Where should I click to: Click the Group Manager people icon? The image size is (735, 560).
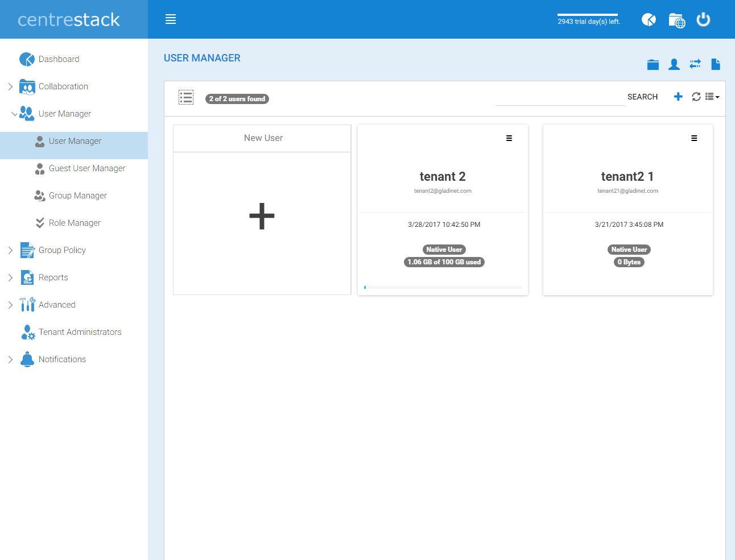(x=40, y=196)
